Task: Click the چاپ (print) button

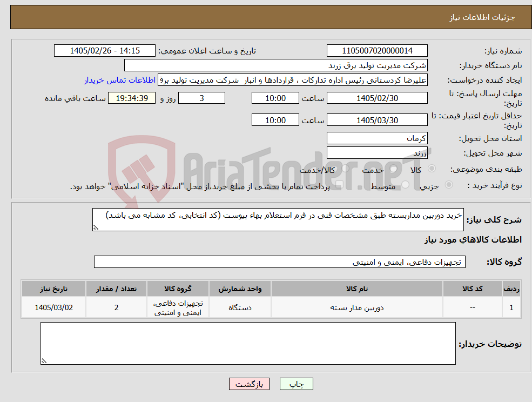Action: (x=296, y=384)
